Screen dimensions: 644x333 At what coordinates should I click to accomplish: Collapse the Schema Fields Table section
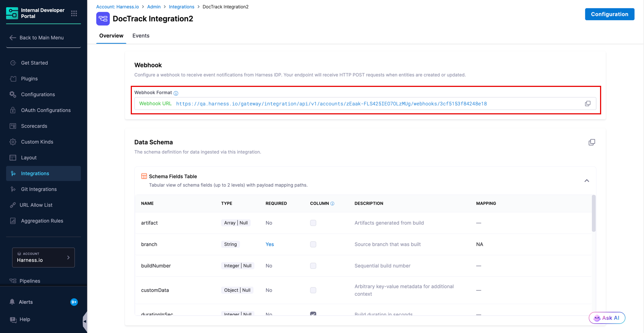(x=587, y=181)
